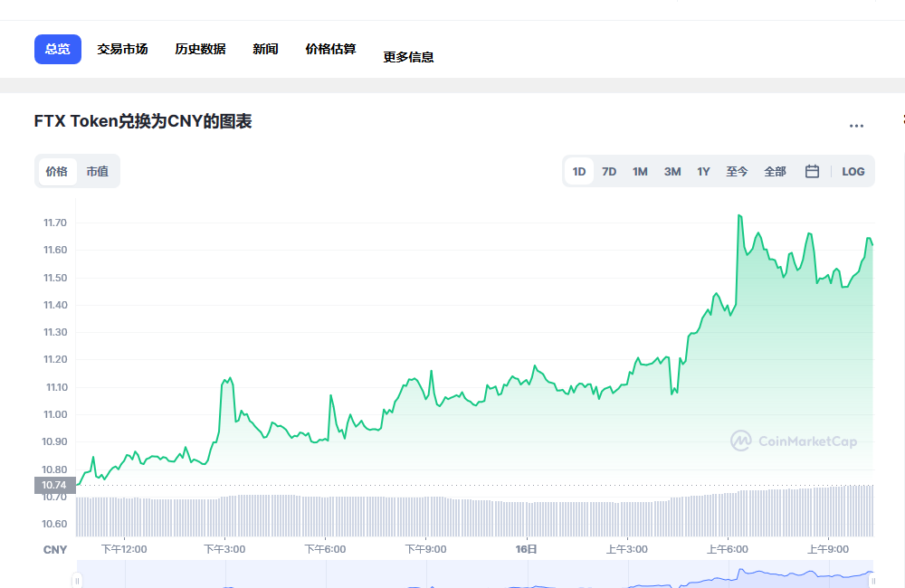Viewport: 905px width, 588px height.
Task: Click the right range slider handle
Action: [873, 580]
